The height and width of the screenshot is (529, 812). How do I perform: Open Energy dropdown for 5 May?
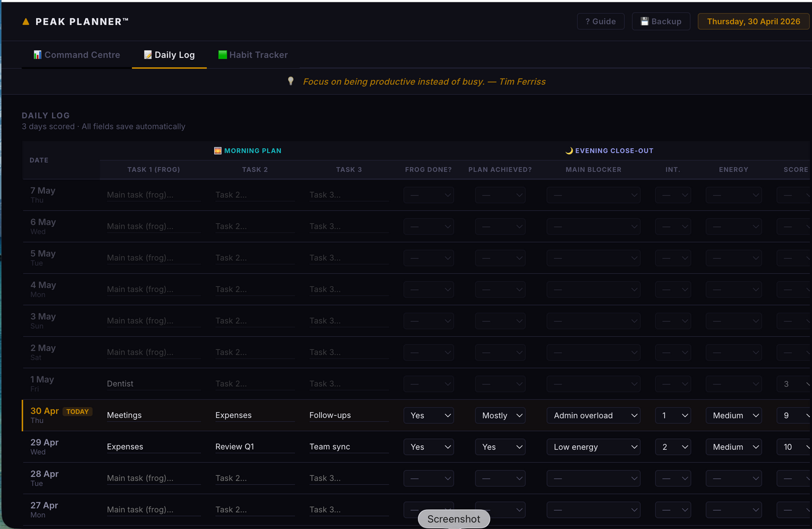coord(734,258)
